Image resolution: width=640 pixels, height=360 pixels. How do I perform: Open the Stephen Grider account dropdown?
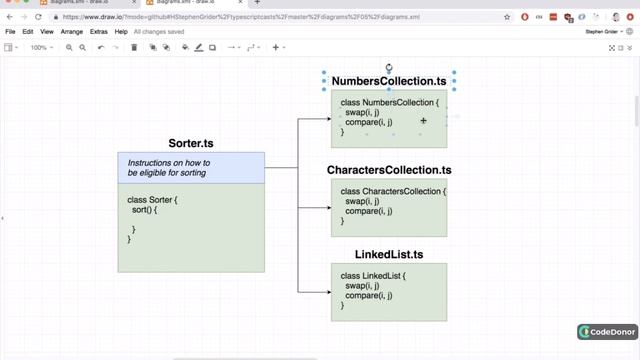604,31
